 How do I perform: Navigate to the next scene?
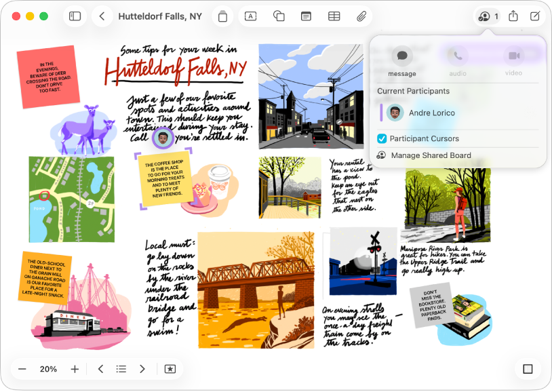[142, 369]
